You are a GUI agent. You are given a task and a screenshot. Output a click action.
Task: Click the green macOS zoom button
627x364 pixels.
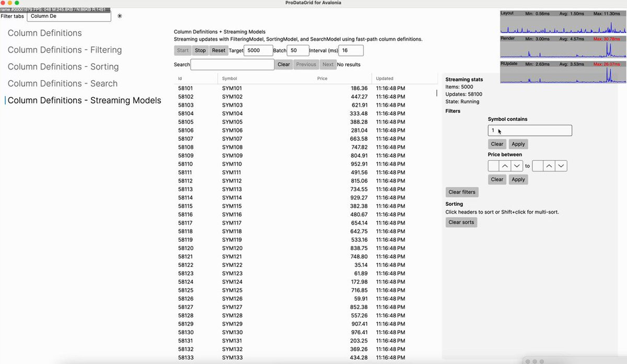[17, 3]
